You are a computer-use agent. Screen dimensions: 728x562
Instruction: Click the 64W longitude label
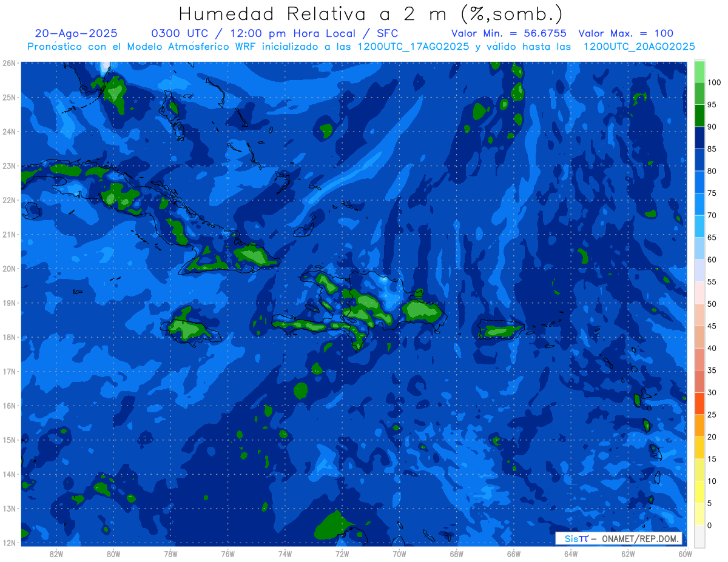(571, 554)
